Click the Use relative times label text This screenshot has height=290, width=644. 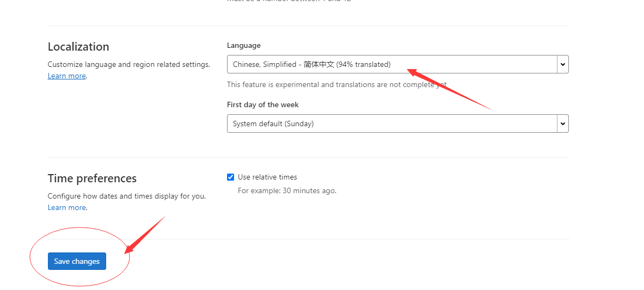click(x=267, y=177)
